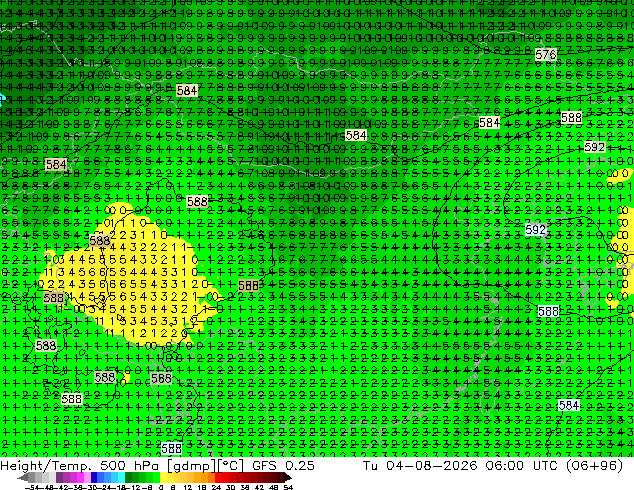
Task: Select the yellow swatch in the legend
Action: (x=163, y=477)
